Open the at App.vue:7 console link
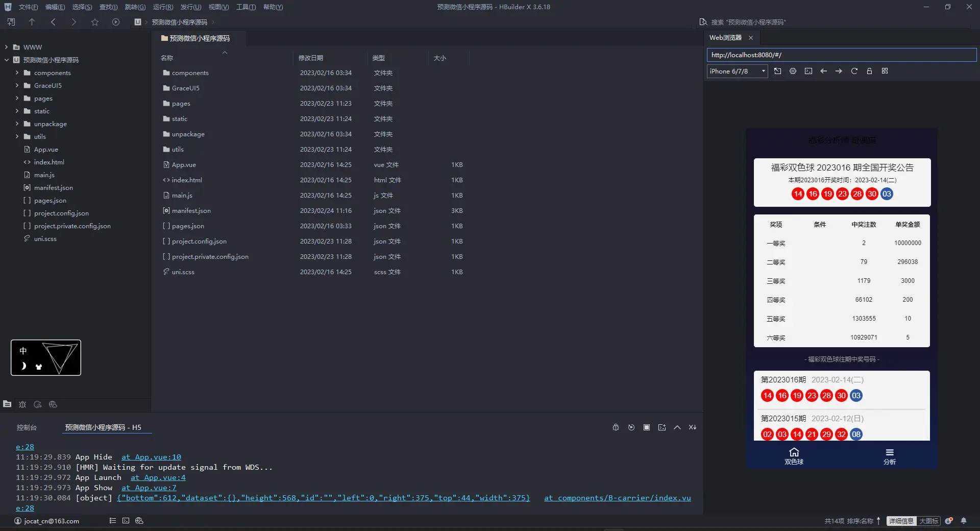Image resolution: width=980 pixels, height=531 pixels. (x=149, y=488)
